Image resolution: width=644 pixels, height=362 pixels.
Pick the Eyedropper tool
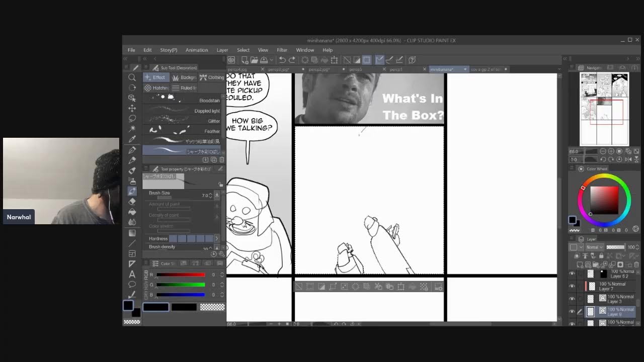point(132,139)
